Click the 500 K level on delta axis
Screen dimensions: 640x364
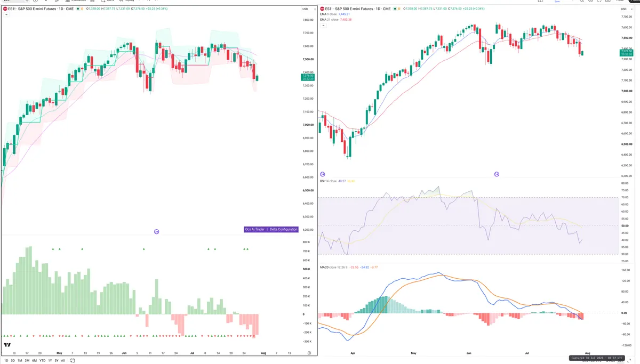307,269
